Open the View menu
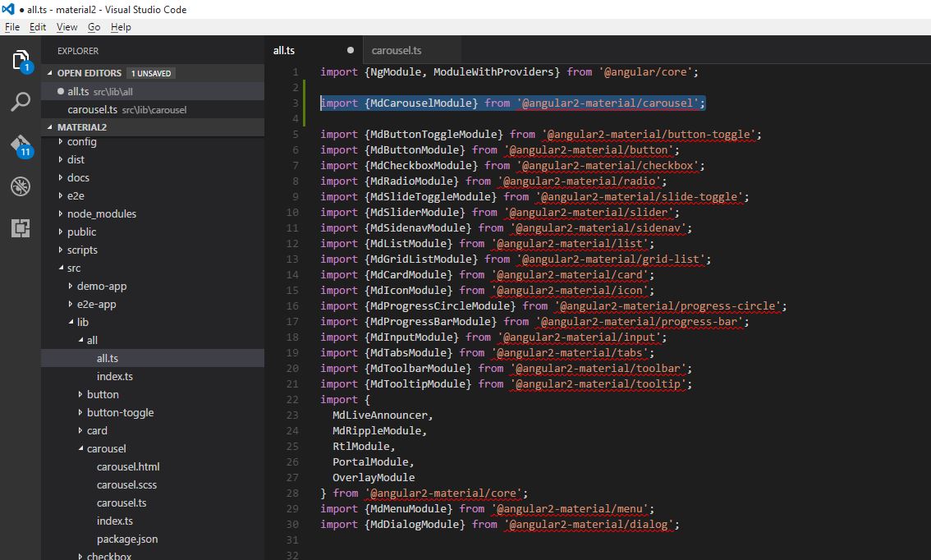This screenshot has width=931, height=560. pos(66,26)
